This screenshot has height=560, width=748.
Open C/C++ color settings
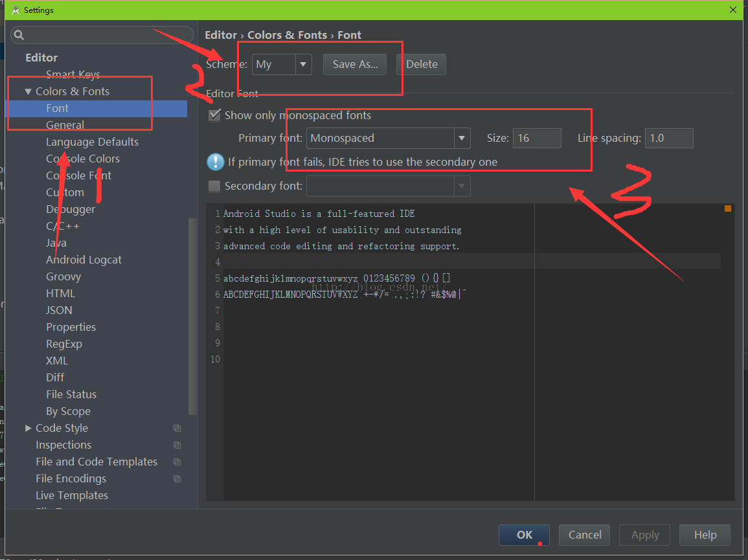click(62, 226)
